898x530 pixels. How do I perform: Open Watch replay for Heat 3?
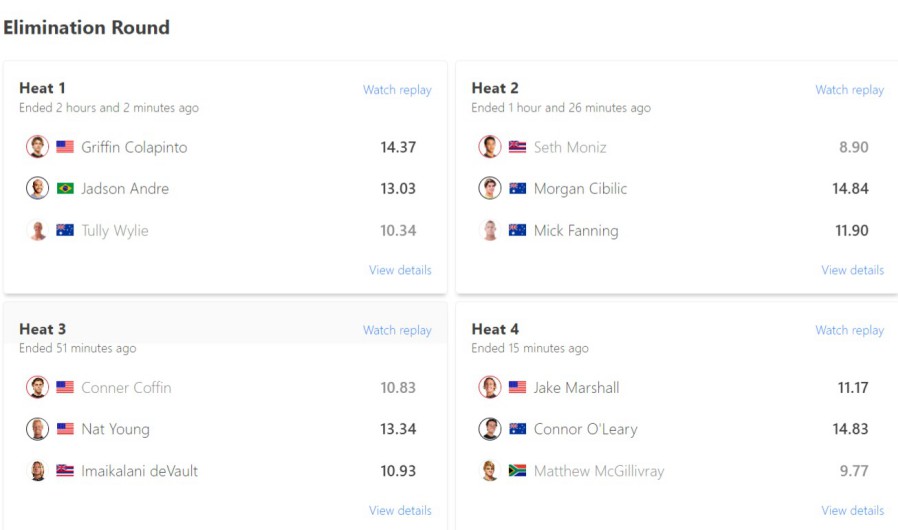click(397, 330)
